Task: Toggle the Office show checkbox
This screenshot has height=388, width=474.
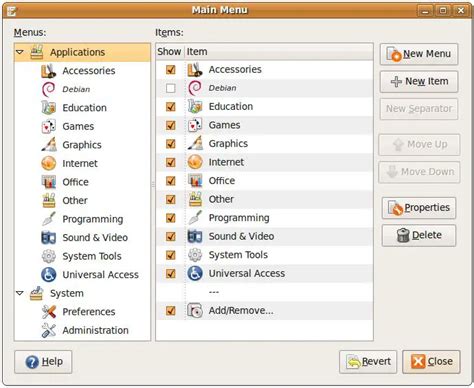Action: 171,181
